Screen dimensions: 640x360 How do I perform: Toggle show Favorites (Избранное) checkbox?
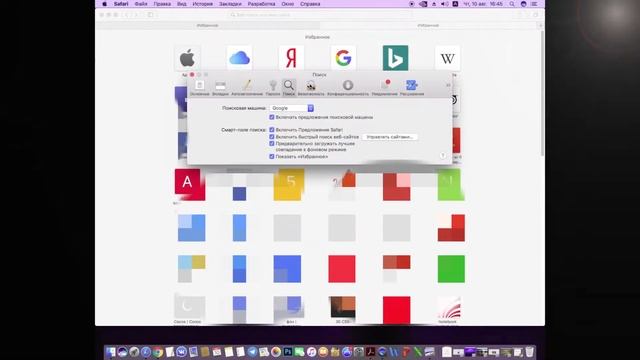272,156
